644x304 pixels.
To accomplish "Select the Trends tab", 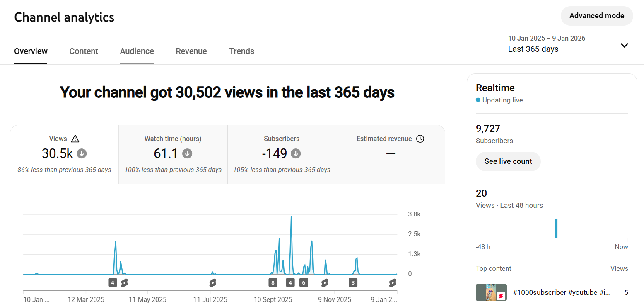I will pos(241,51).
